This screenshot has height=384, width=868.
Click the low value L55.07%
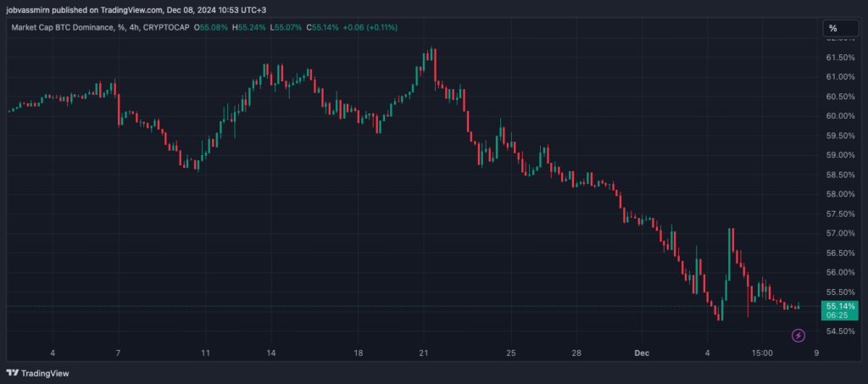[286, 27]
